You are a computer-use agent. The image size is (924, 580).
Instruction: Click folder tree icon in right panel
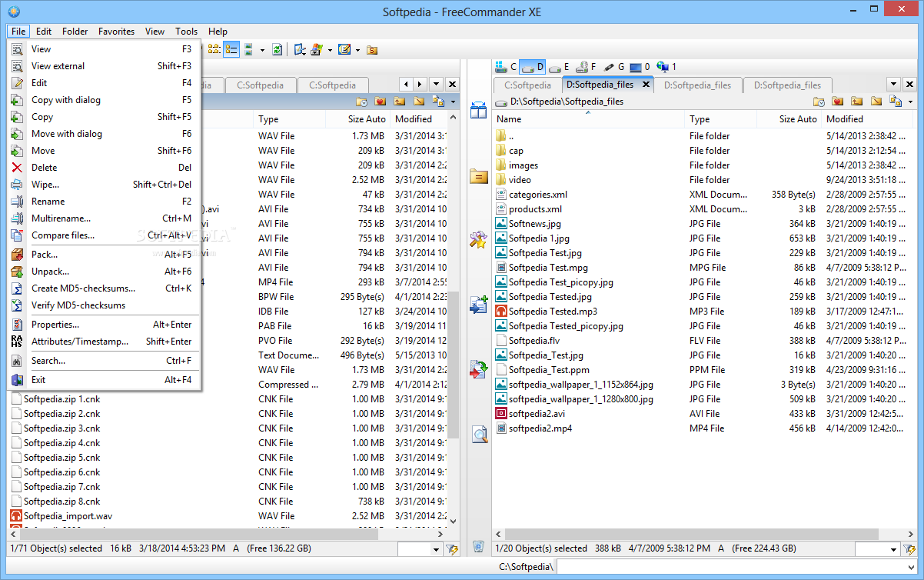click(x=895, y=102)
